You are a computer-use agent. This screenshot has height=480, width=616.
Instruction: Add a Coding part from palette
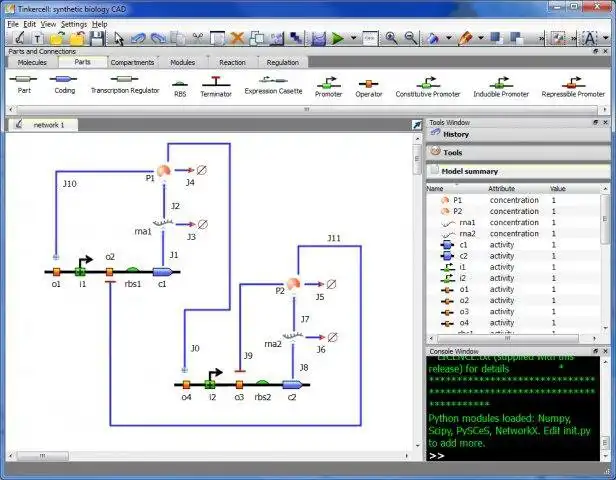click(x=64, y=84)
